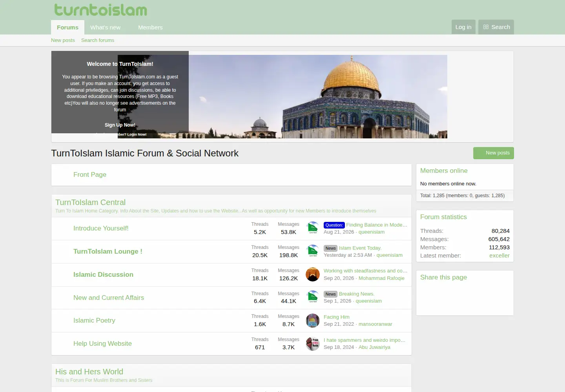
Task: View the avatar in the Islamic Discussion row
Action: 313,274
